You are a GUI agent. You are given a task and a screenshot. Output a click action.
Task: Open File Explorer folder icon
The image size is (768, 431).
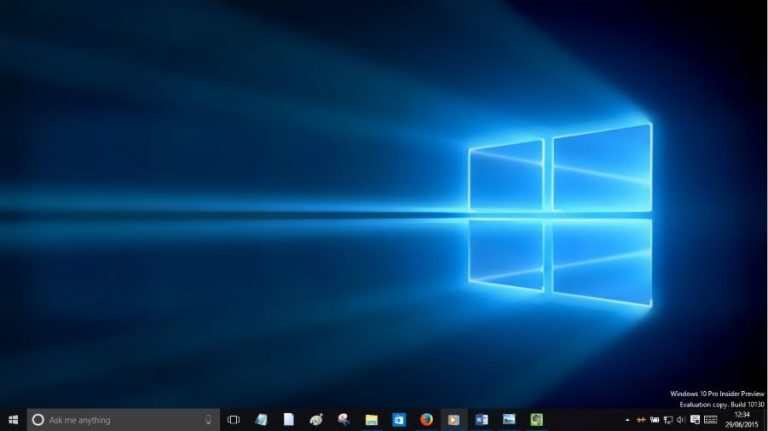point(371,420)
